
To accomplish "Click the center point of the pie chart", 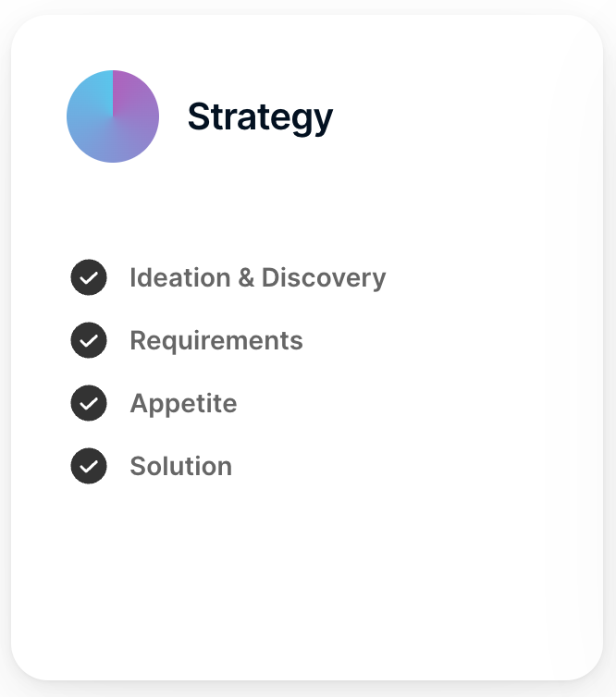I will coord(113,116).
